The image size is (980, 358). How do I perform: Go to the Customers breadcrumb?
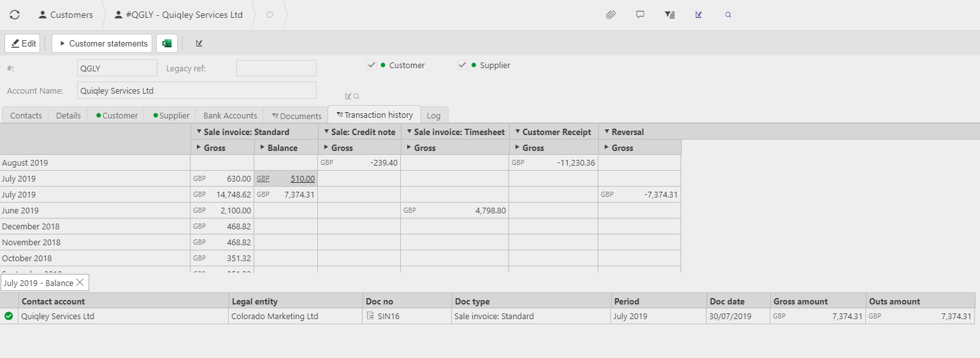[x=65, y=15]
